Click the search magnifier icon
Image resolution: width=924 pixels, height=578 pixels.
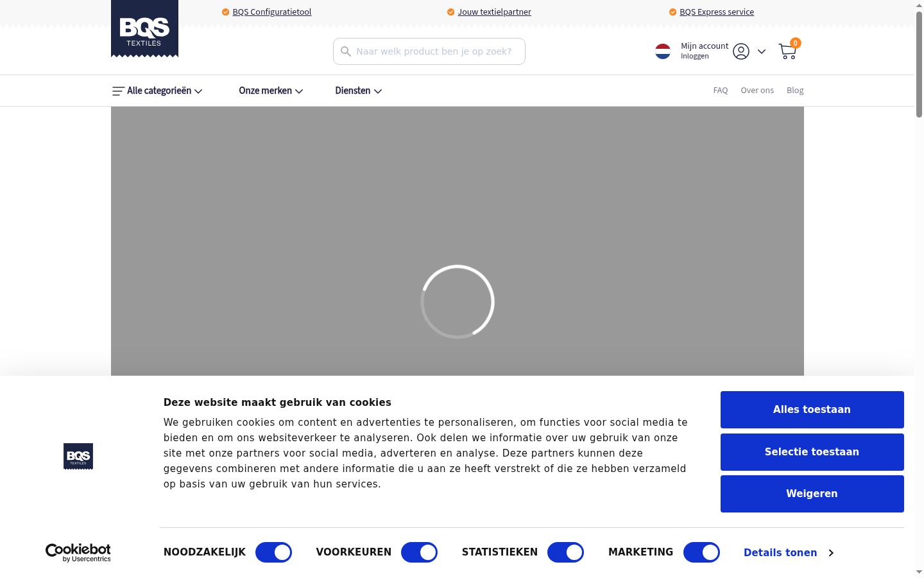[346, 51]
